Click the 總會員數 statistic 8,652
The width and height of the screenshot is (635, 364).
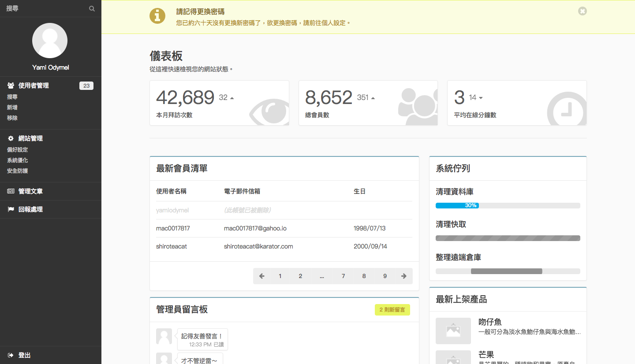tap(329, 98)
